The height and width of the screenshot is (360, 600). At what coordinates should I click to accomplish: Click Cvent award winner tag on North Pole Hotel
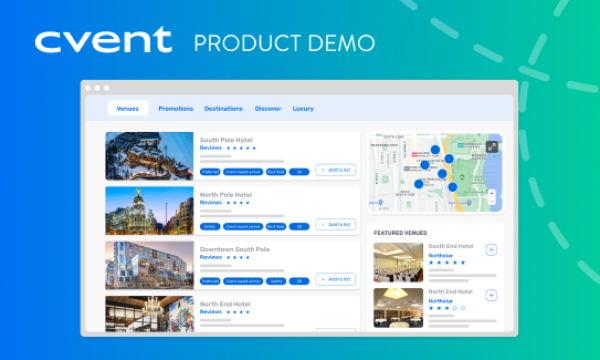tap(243, 226)
